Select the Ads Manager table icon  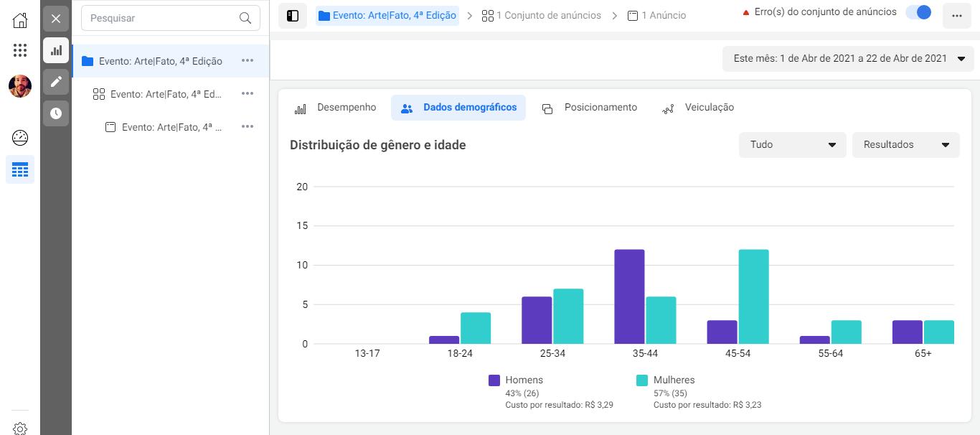tap(20, 170)
